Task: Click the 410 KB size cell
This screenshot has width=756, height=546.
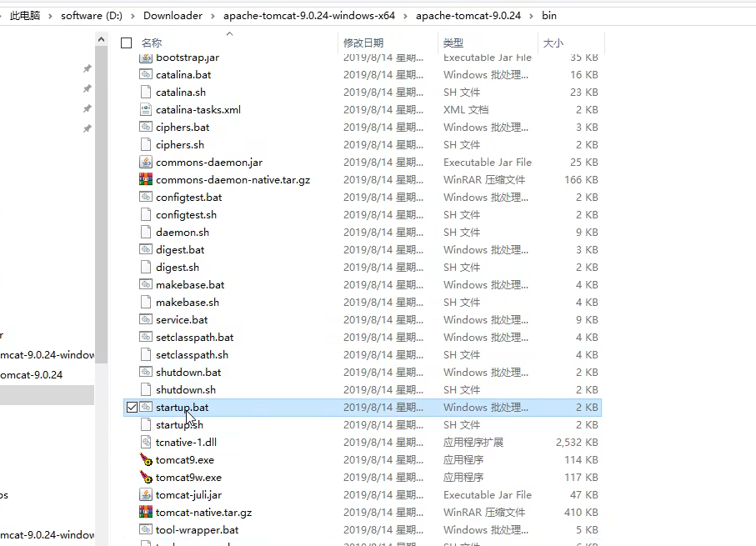Action: (581, 512)
